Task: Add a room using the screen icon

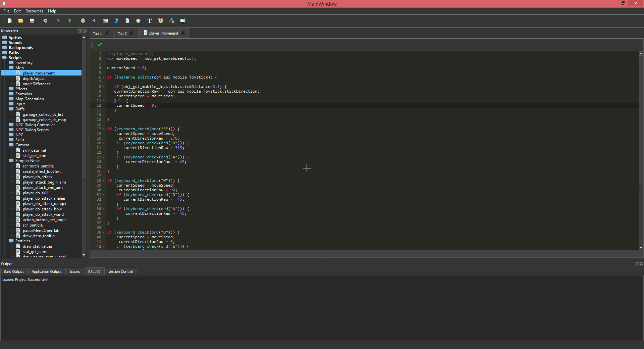Action: click(x=183, y=21)
